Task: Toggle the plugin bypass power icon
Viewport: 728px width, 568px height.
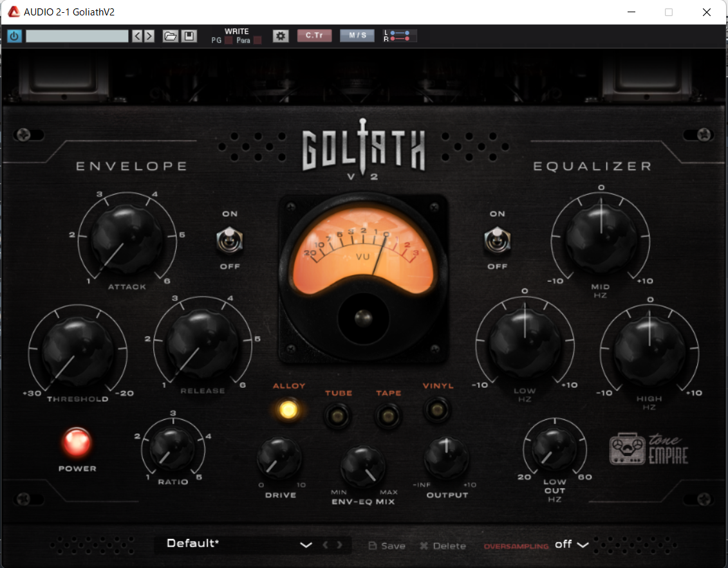Action: coord(14,36)
